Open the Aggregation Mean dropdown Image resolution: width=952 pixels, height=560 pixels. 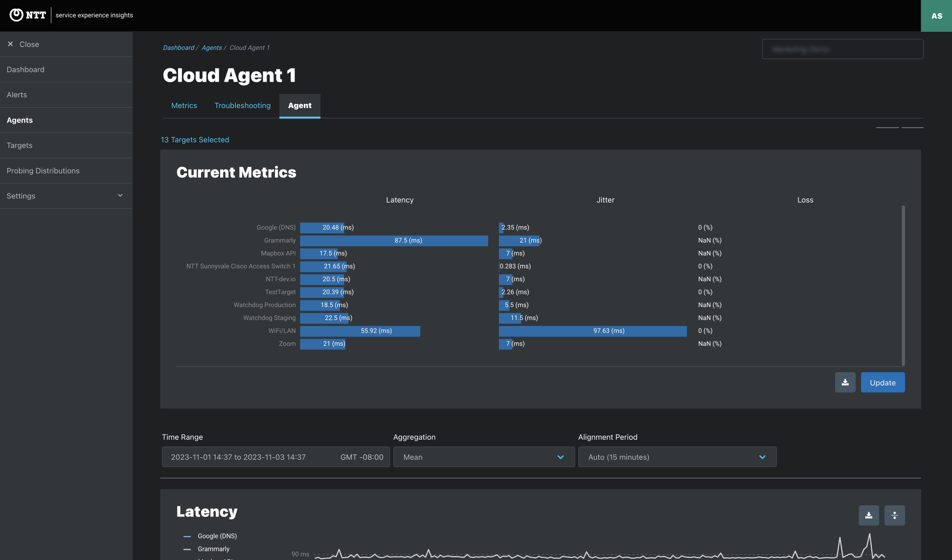click(x=484, y=457)
